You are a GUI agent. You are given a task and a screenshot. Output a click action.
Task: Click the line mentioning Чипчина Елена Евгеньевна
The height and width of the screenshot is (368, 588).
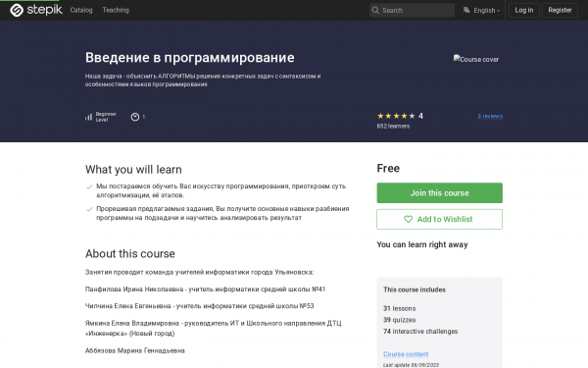coord(199,306)
